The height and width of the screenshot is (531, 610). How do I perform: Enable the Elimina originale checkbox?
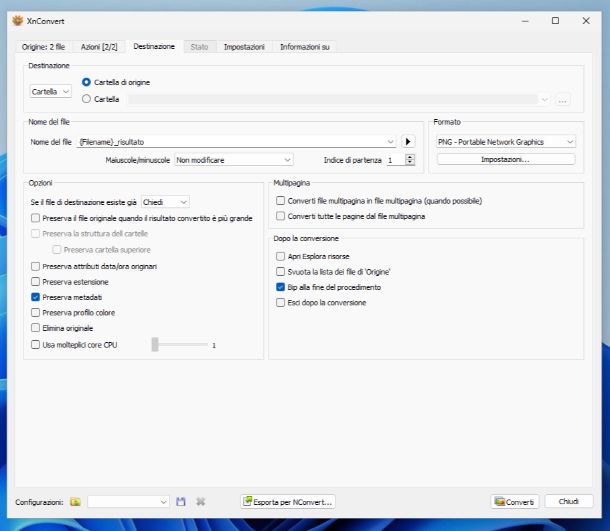point(36,327)
